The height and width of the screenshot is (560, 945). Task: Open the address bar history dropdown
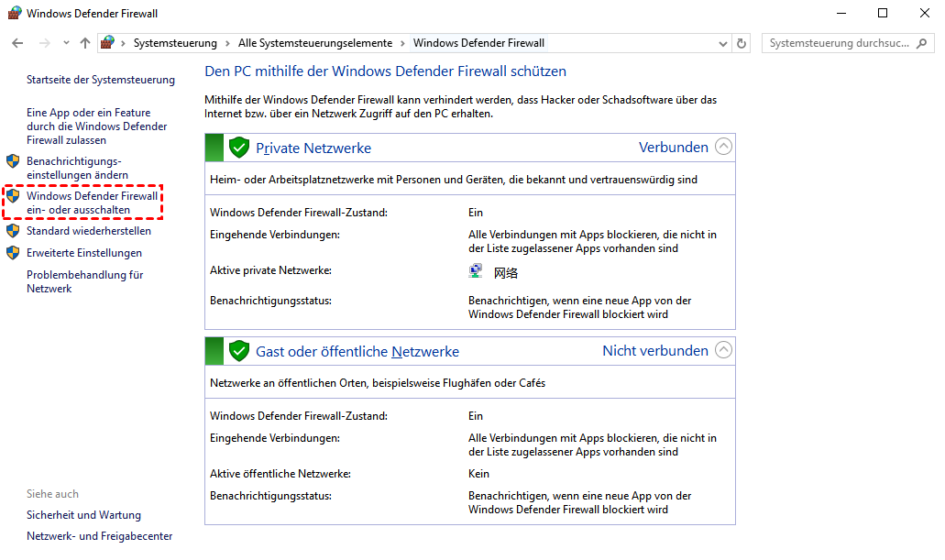(721, 43)
